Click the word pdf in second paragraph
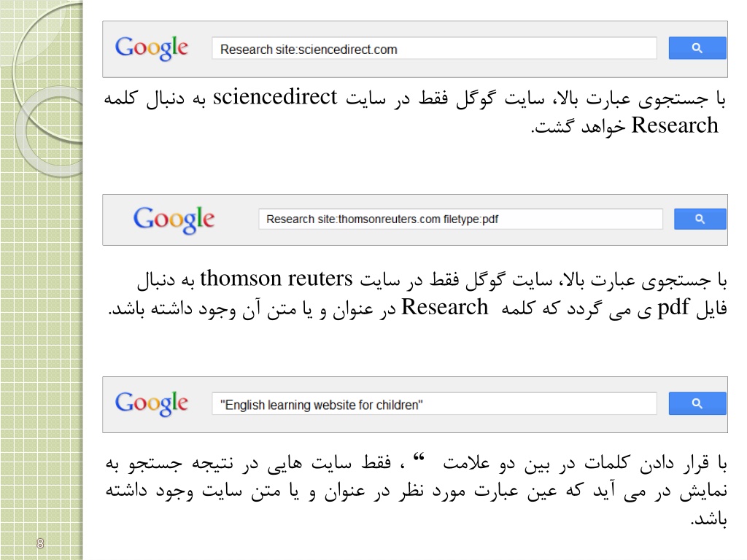The width and height of the screenshot is (747, 560). click(x=673, y=308)
